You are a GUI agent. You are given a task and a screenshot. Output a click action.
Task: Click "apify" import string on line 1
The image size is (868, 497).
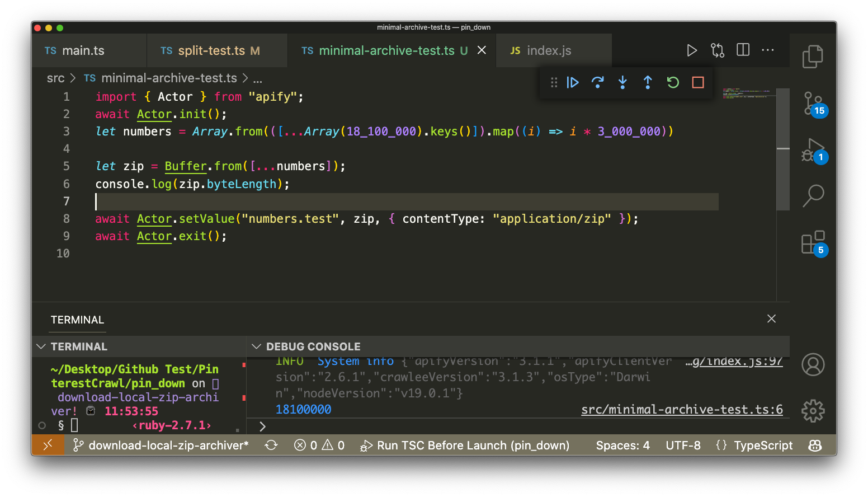click(x=273, y=97)
